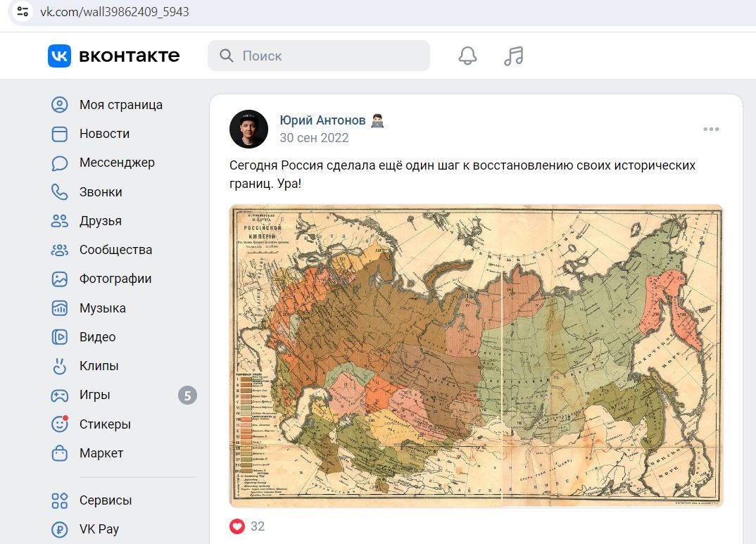Click the Новости feed icon
Screen dimensions: 756x544
point(59,134)
